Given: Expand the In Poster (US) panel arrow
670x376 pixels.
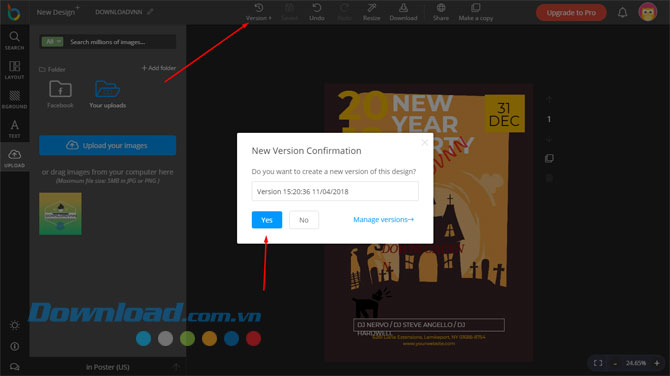Looking at the screenshot, I should coord(176,367).
